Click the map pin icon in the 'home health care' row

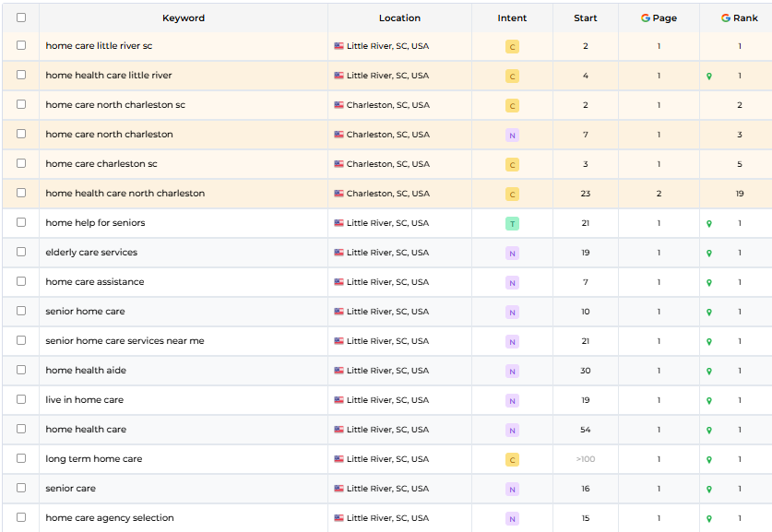pyautogui.click(x=709, y=431)
